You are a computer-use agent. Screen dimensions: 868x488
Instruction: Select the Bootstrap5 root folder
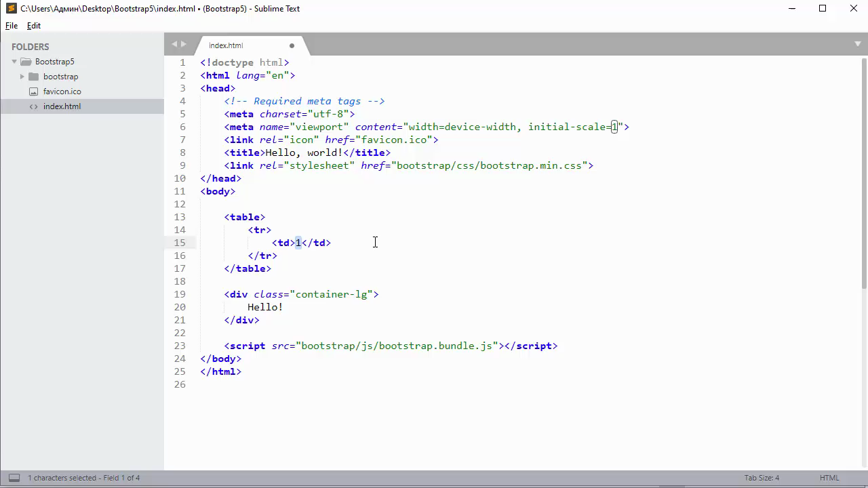[x=55, y=62]
